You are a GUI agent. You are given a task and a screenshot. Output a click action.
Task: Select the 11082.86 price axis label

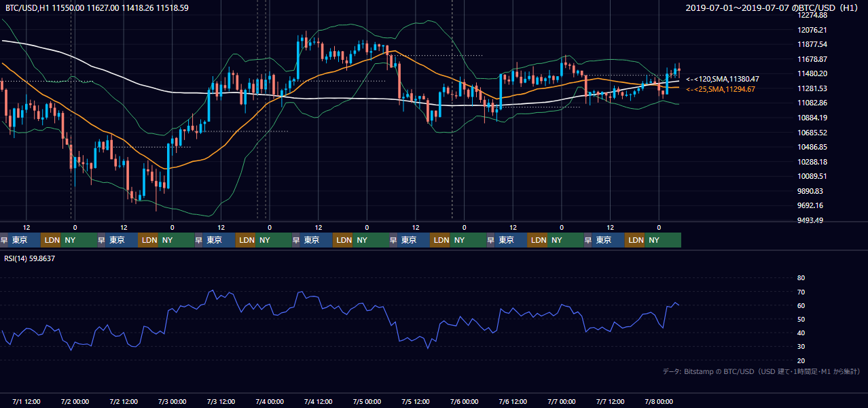[x=812, y=103]
